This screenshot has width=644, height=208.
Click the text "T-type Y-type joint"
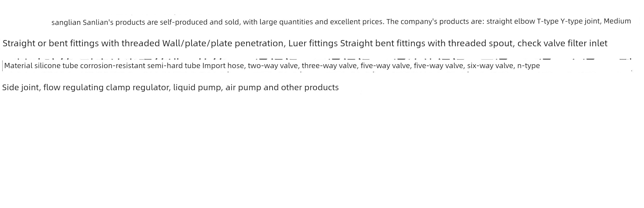tap(569, 21)
